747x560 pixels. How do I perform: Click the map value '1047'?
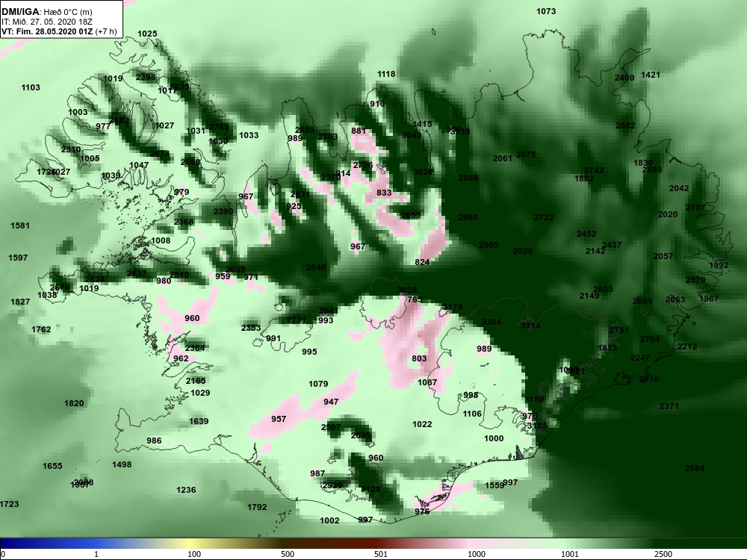point(139,165)
